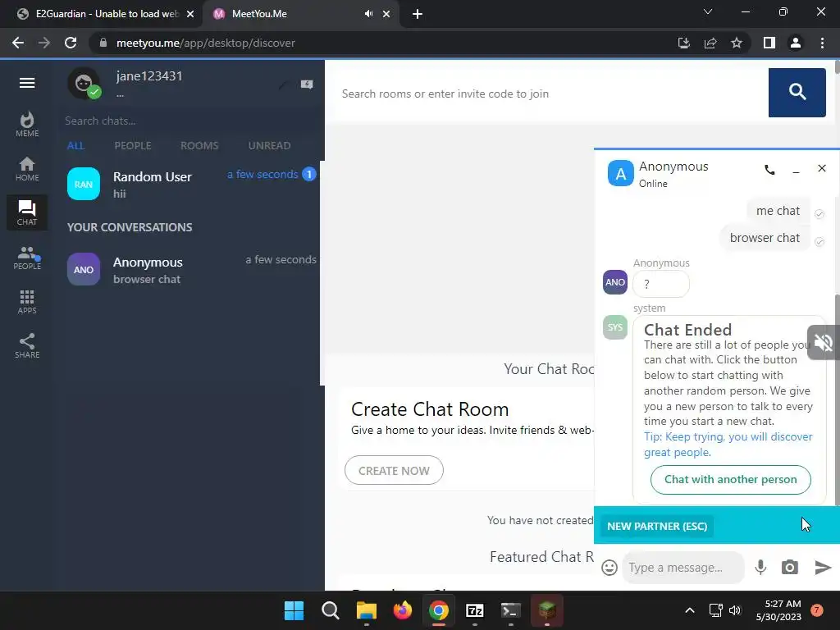Go back in browser
Image resolution: width=840 pixels, height=630 pixels.
(18, 43)
